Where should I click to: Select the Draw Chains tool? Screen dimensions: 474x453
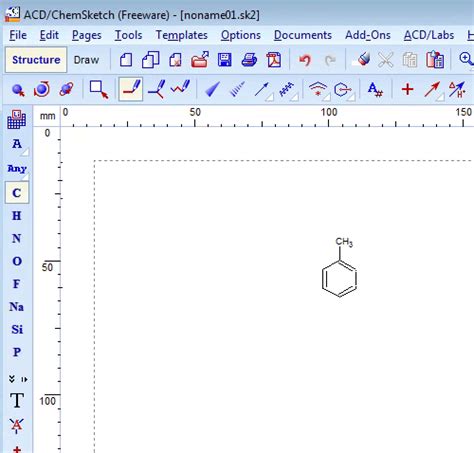180,89
